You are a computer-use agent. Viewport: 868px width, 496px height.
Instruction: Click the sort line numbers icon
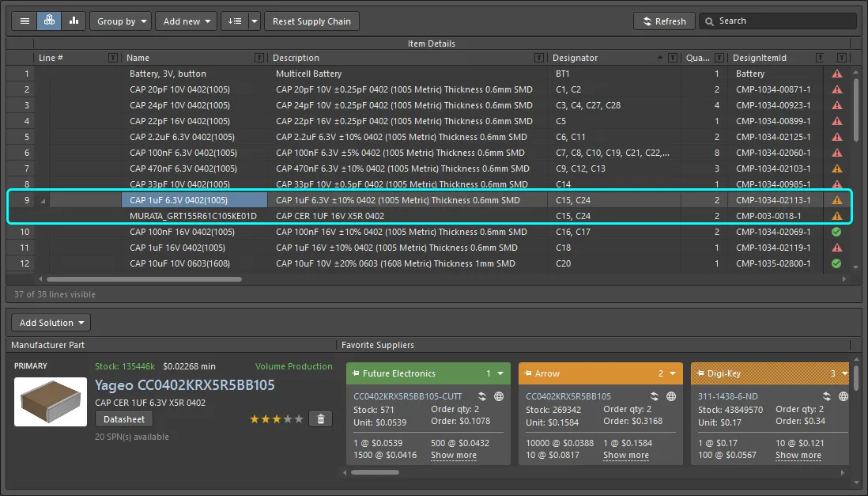(235, 21)
